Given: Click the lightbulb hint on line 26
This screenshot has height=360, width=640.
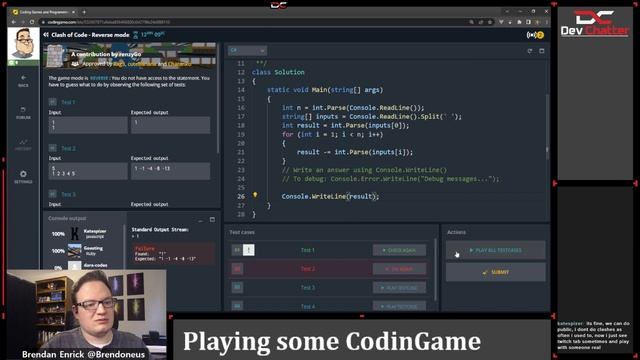Looking at the screenshot, I should (255, 195).
